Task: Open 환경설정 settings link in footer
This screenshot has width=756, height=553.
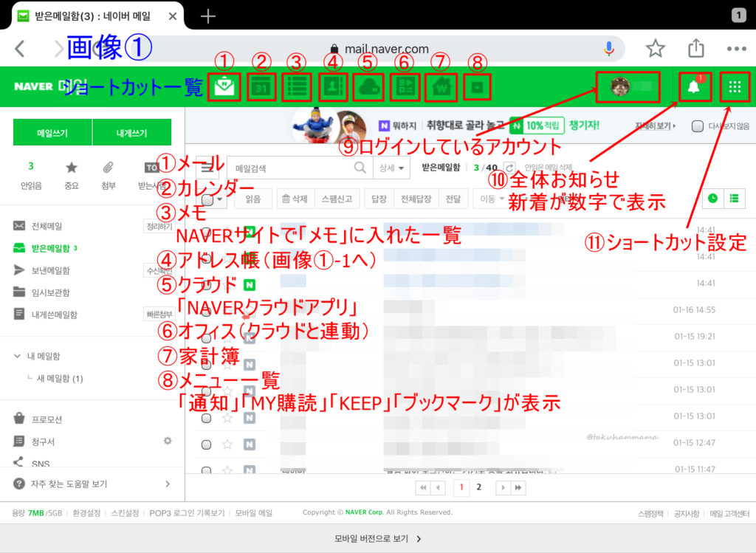Action: point(86,513)
